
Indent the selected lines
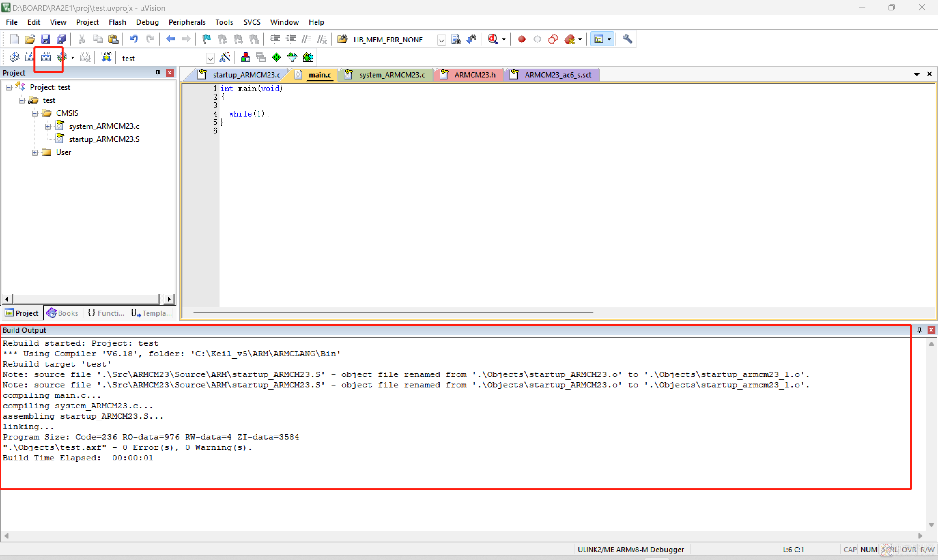(x=275, y=39)
